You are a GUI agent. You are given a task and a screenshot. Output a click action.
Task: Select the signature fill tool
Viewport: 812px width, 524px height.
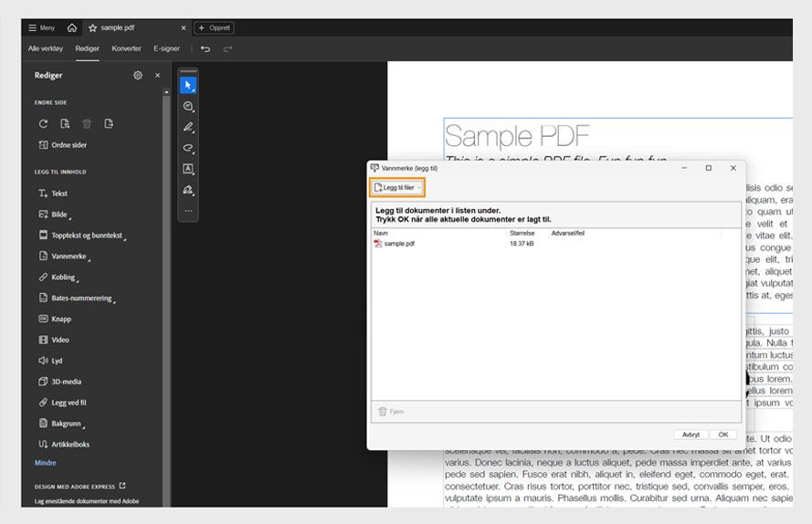188,190
